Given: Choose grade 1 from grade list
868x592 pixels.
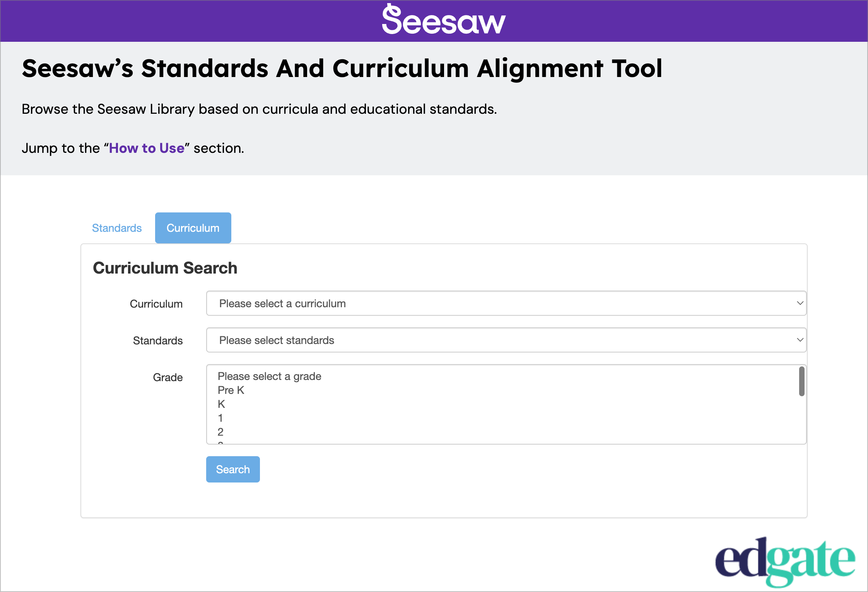Looking at the screenshot, I should pyautogui.click(x=220, y=418).
